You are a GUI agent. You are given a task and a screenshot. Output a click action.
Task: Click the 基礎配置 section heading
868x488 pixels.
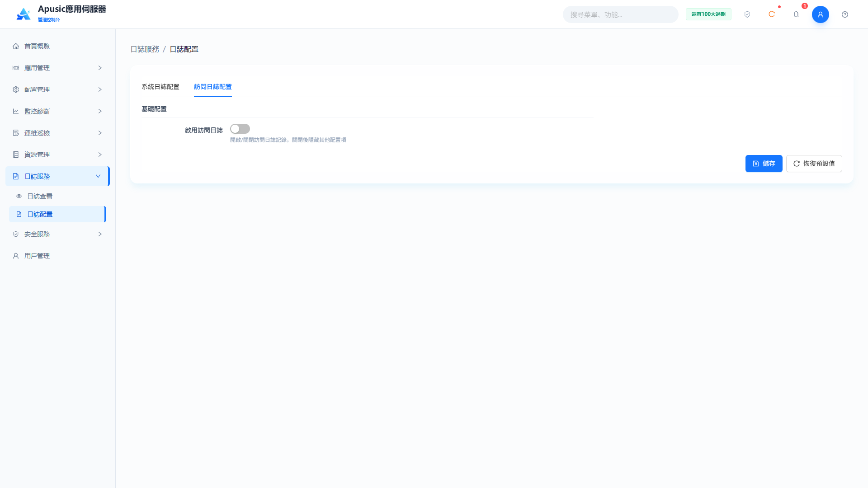pyautogui.click(x=154, y=109)
